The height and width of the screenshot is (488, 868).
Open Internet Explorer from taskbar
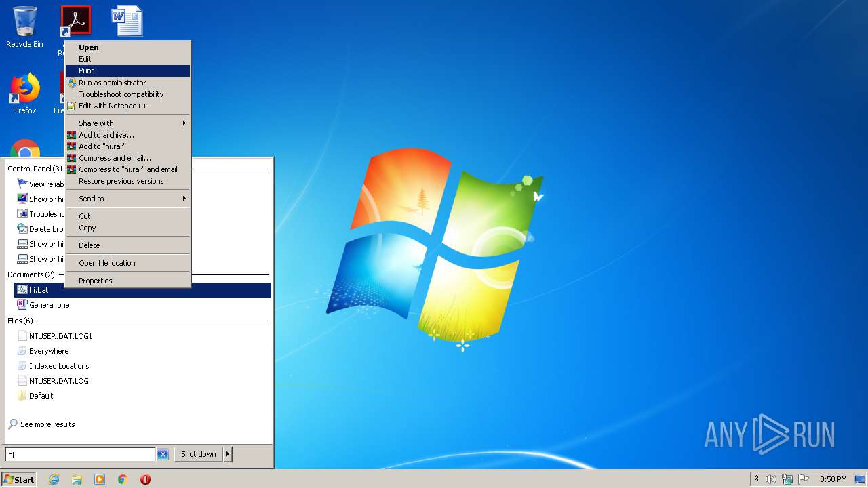pos(54,479)
